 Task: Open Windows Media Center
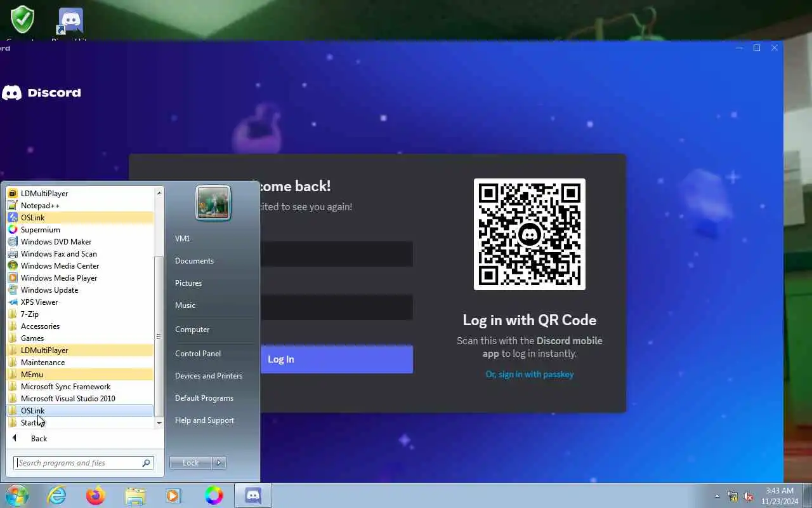tap(80, 265)
